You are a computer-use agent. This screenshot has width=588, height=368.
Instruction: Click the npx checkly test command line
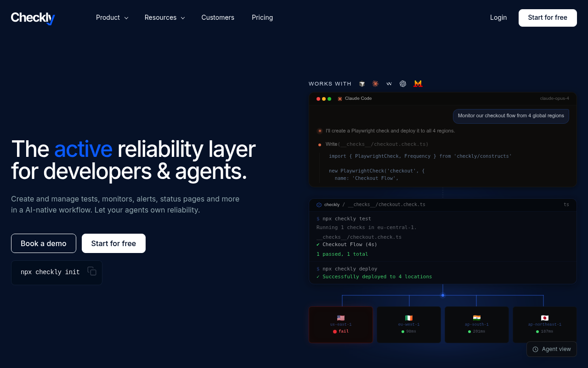tap(344, 219)
